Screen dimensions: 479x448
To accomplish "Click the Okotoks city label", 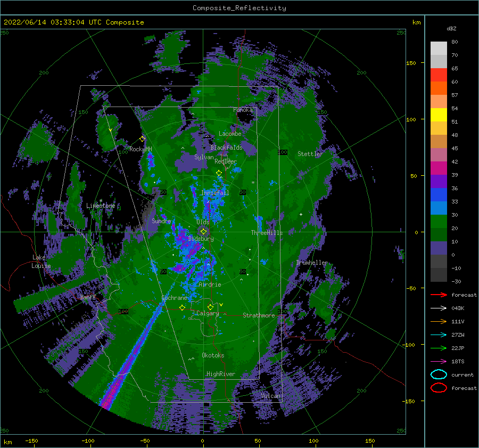I will click(213, 355).
